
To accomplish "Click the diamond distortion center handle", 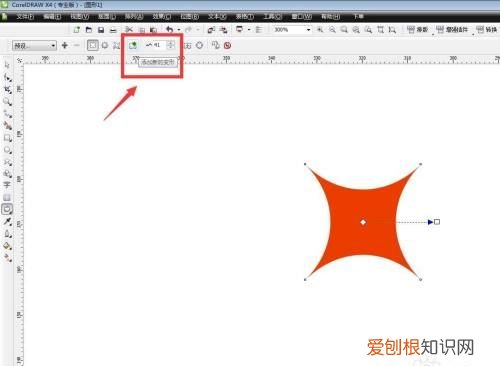I will (363, 222).
